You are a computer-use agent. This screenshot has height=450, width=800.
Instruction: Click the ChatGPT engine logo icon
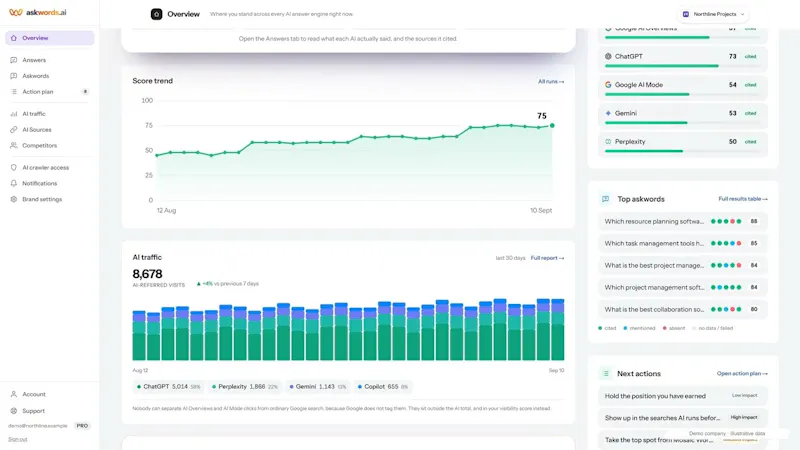click(x=608, y=57)
